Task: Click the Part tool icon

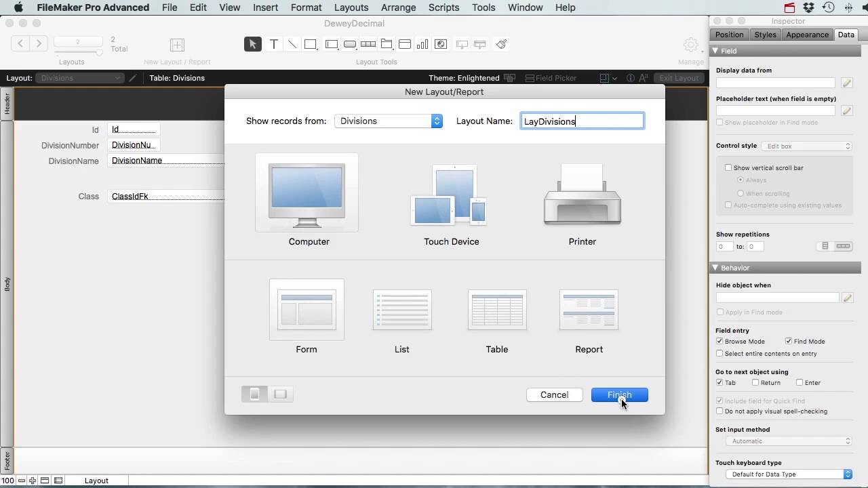Action: point(480,44)
